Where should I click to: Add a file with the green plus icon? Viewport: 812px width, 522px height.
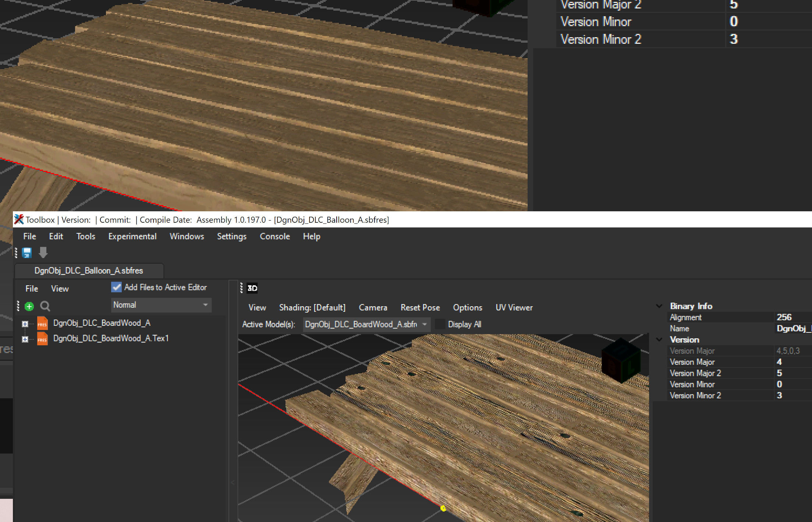click(29, 306)
